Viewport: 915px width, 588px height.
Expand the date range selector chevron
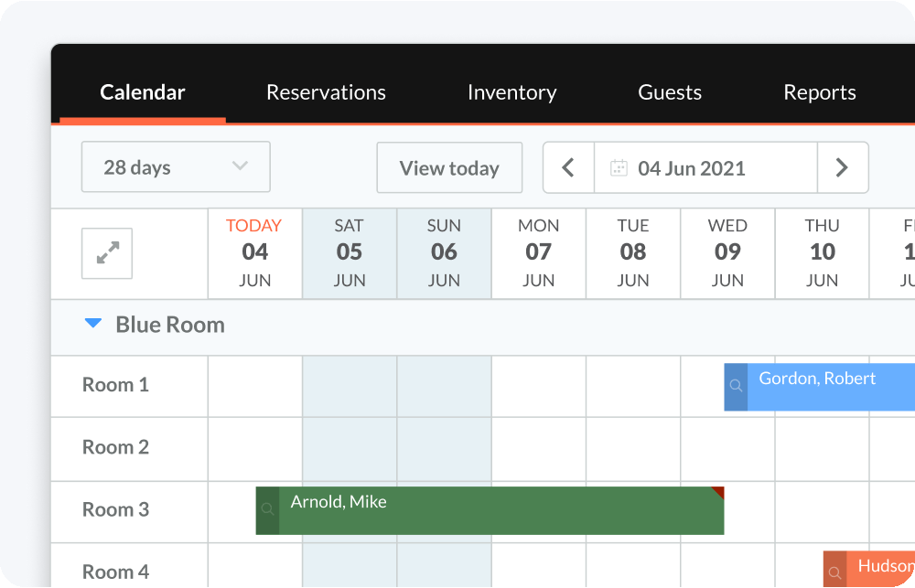240,166
